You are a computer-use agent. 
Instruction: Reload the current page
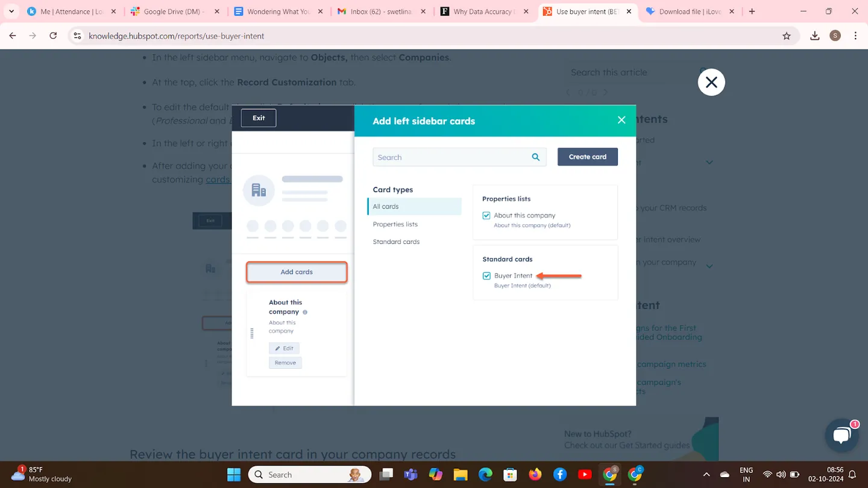tap(53, 36)
